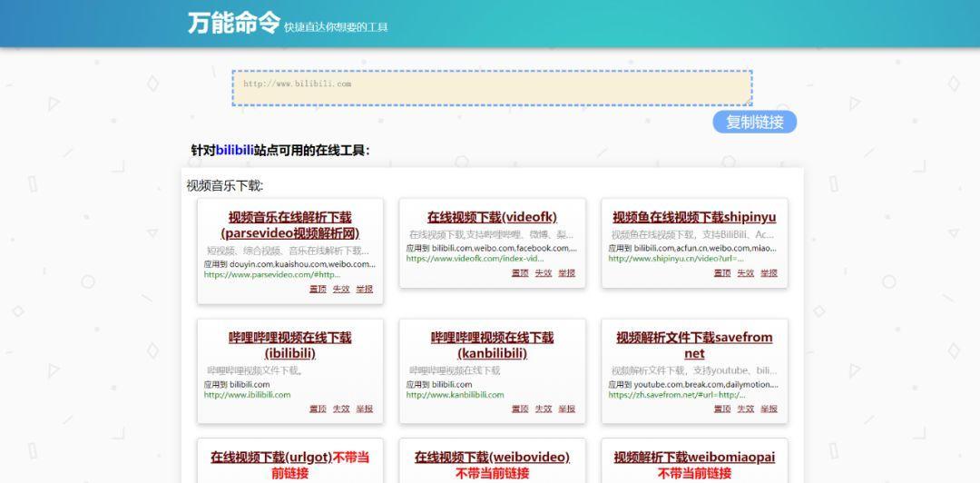Click 失效 on the videofk card
The width and height of the screenshot is (980, 483).
[x=544, y=272]
